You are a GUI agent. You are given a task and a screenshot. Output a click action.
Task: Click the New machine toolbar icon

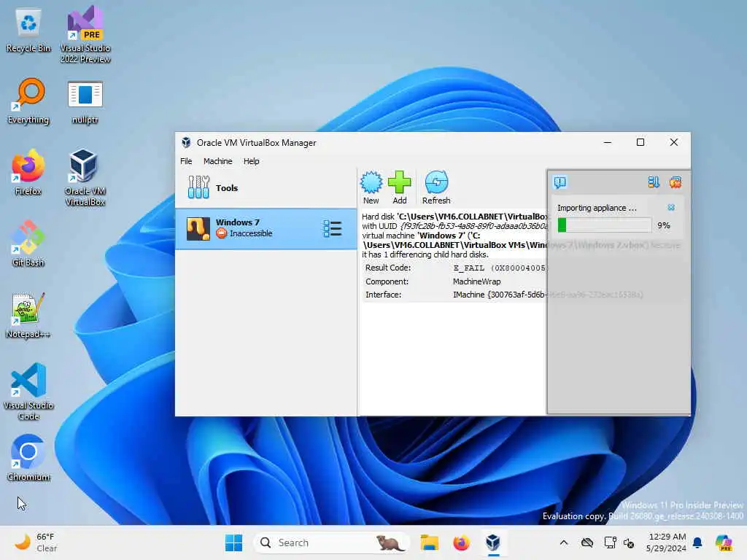pyautogui.click(x=371, y=187)
